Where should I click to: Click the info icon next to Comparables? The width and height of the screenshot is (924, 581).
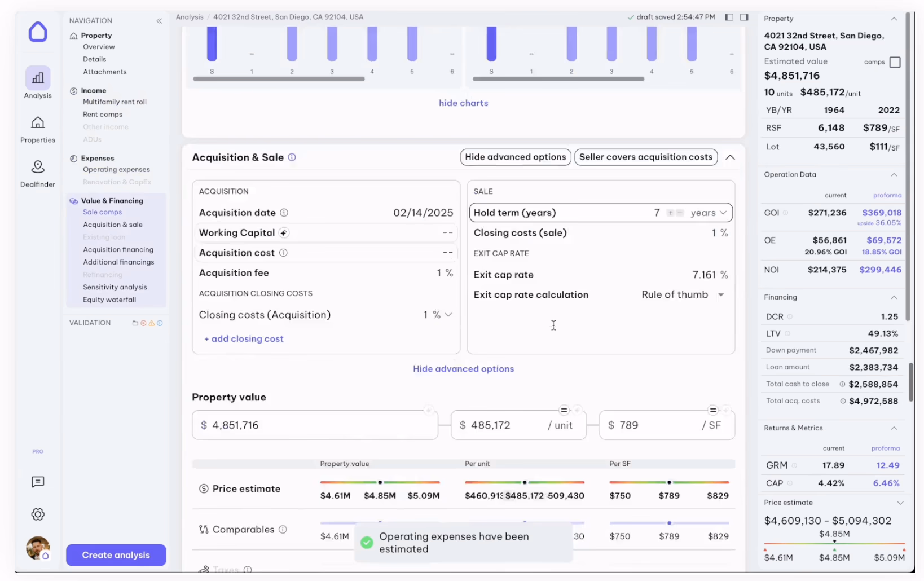click(x=283, y=529)
